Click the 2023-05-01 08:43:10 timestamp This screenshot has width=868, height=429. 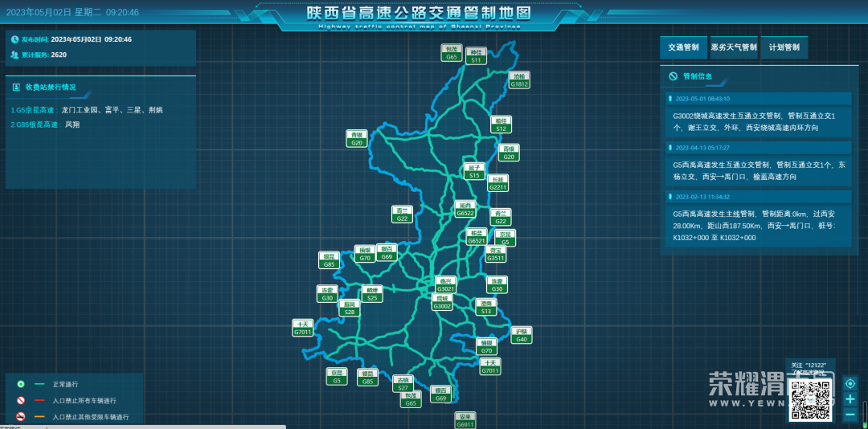click(x=702, y=99)
